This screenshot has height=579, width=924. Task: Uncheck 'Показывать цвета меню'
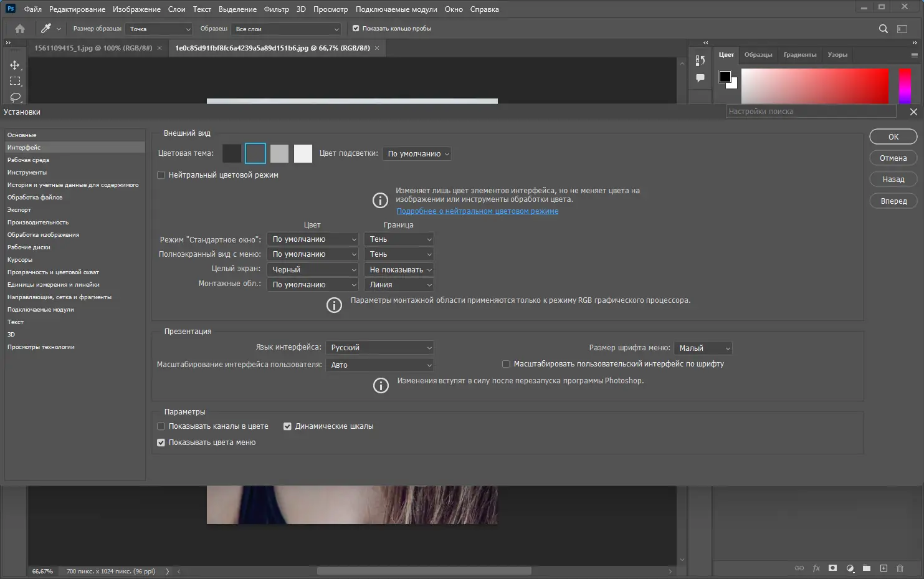(161, 442)
